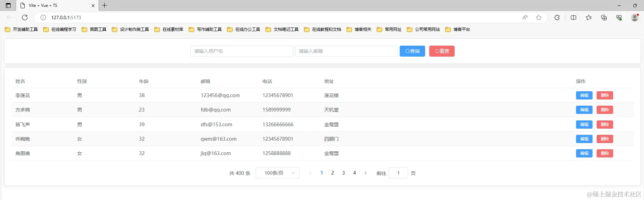Click the 123456@qq.com email cell
Screen dimensions: 644x200
pyautogui.click(x=220, y=95)
